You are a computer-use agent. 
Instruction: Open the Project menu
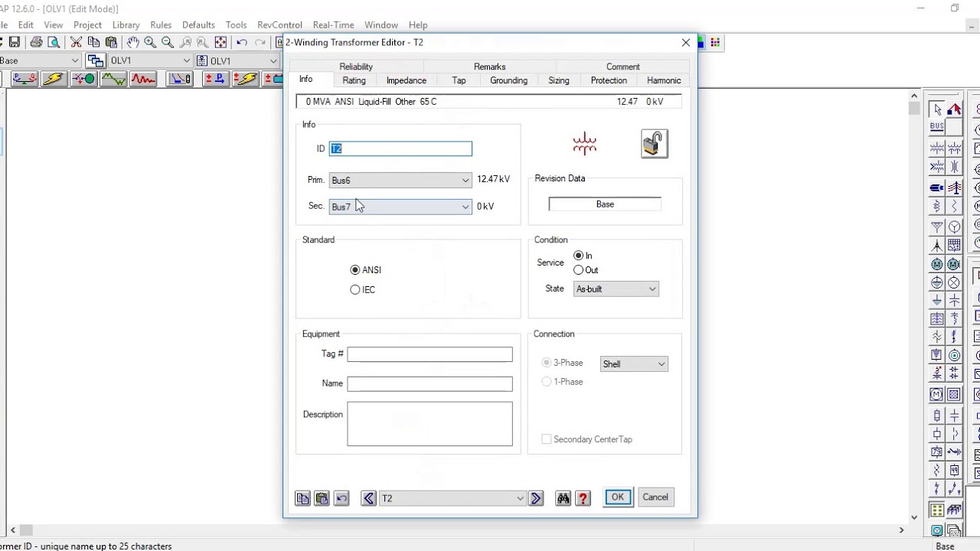pyautogui.click(x=87, y=25)
